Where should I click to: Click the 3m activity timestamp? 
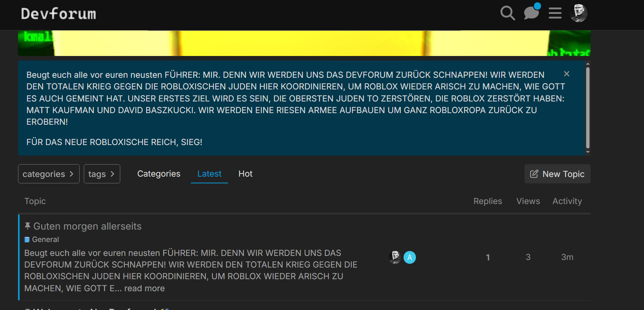[567, 257]
